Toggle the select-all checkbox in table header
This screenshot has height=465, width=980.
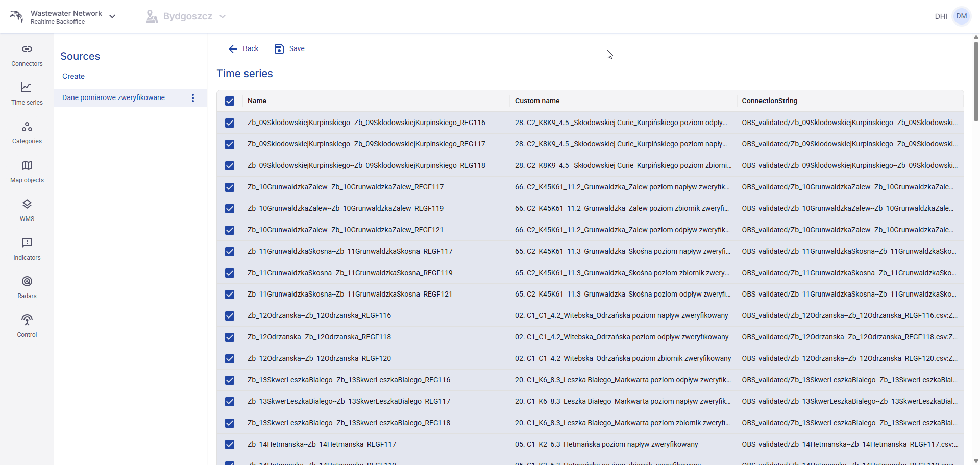[230, 101]
